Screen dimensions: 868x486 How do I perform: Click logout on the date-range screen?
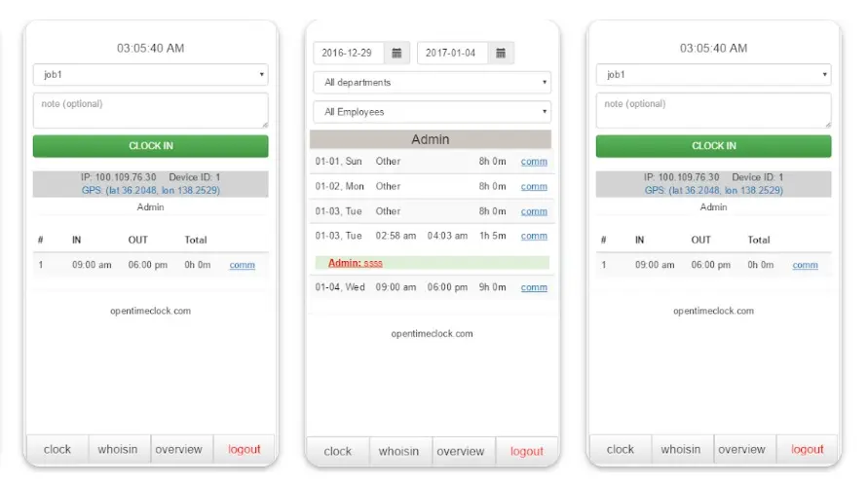tap(527, 451)
